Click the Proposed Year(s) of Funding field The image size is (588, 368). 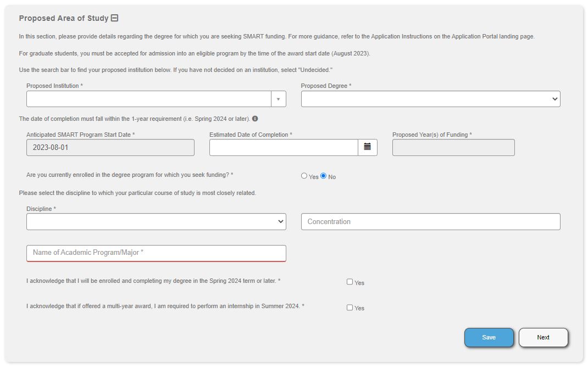click(x=453, y=147)
